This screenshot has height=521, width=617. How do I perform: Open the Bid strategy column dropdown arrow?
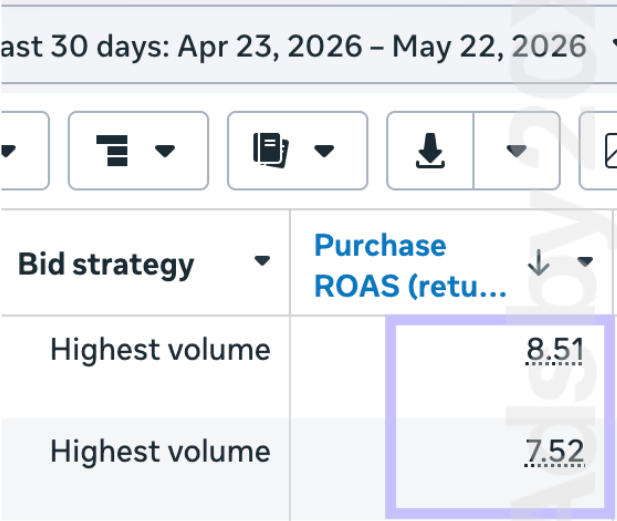(262, 261)
